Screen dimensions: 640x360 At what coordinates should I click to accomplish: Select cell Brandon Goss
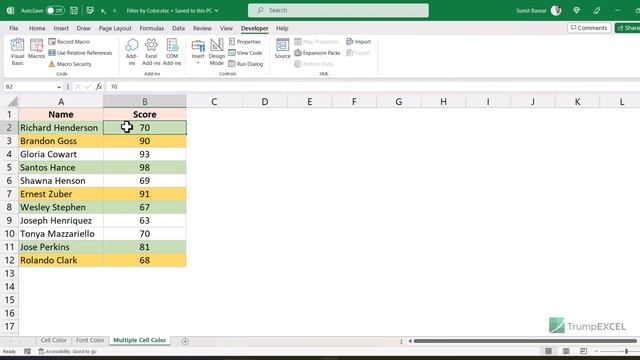[x=61, y=141]
